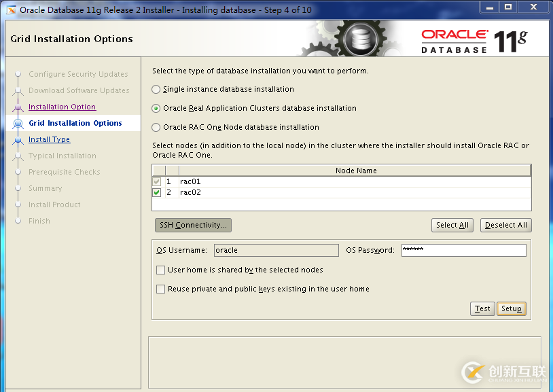Select Grid Installation Options step
Viewport: 553px width, 392px height.
pyautogui.click(x=75, y=123)
